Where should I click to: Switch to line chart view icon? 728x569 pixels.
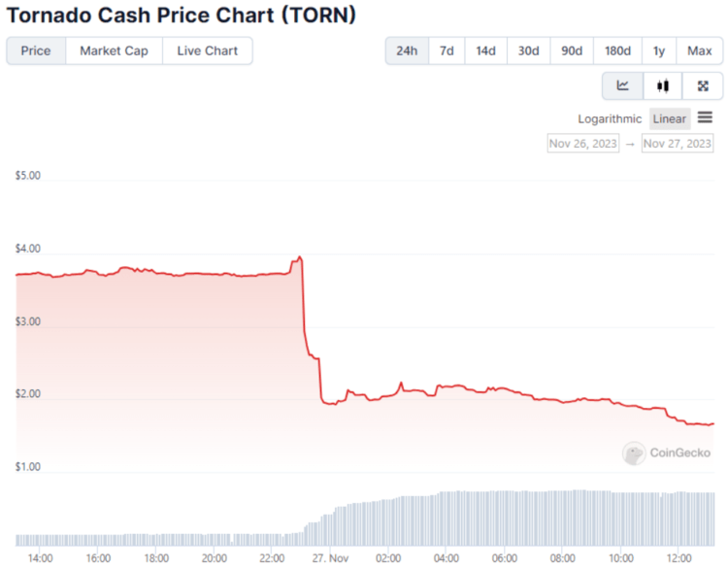623,85
